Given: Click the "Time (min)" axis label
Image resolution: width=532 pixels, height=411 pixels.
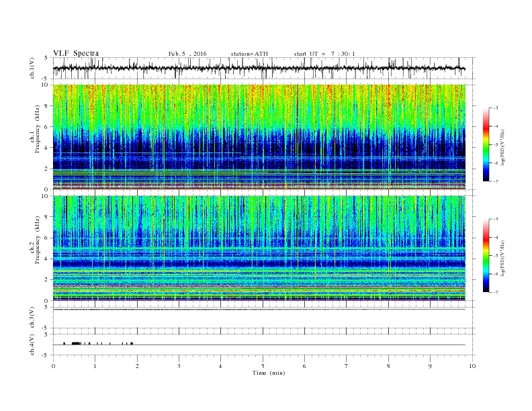Looking at the screenshot, I should tap(269, 373).
